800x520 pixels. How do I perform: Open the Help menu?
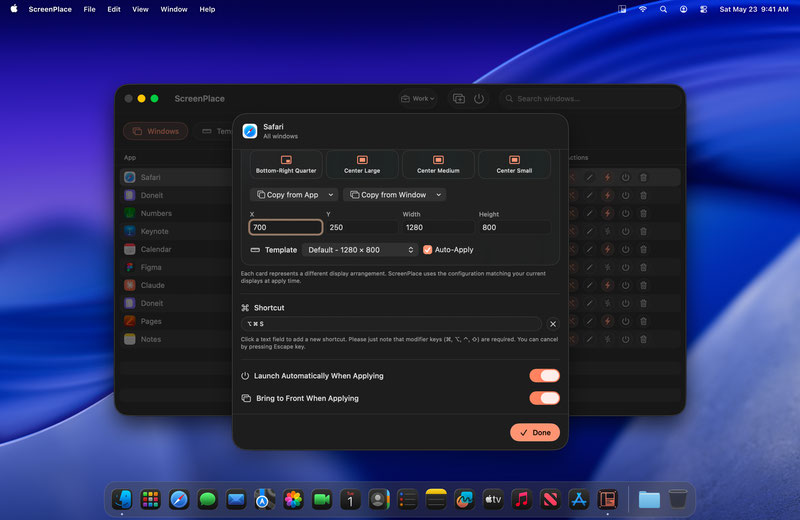point(207,9)
